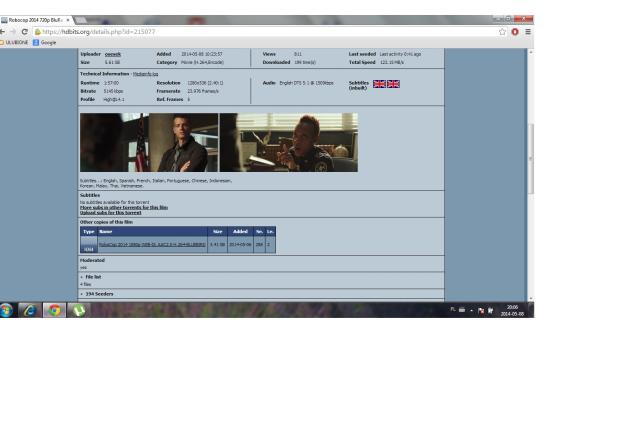Viewport: 640px width, 426px height.
Task: Open the right screenshot of police officer pointing
Action: tap(289, 142)
